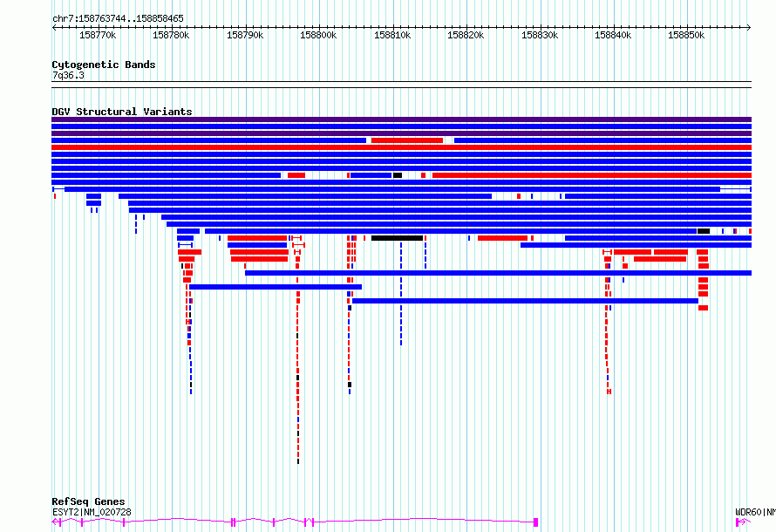Open the DGV Structural Variants track title
The image size is (776, 532).
coord(122,112)
